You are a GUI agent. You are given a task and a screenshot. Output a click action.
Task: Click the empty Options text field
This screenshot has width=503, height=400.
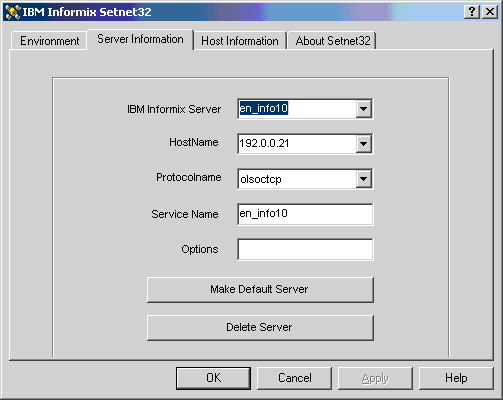(x=305, y=249)
